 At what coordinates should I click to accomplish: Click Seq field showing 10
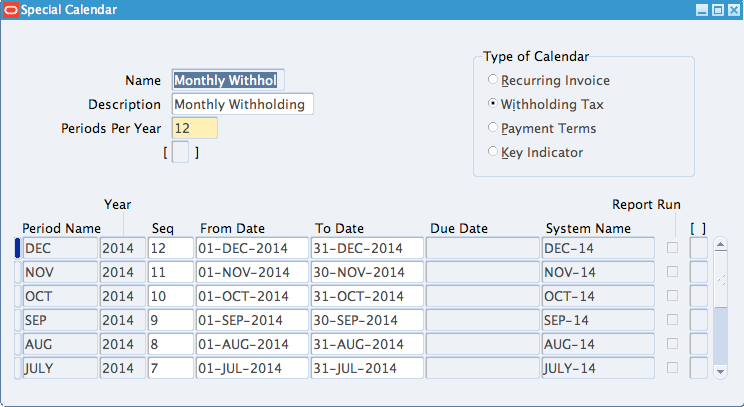point(170,296)
